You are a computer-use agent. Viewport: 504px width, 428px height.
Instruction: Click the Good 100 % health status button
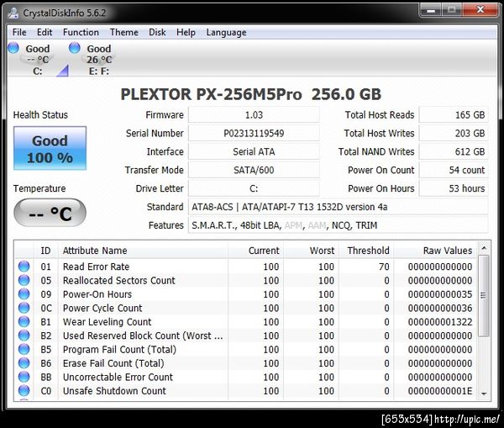point(50,148)
